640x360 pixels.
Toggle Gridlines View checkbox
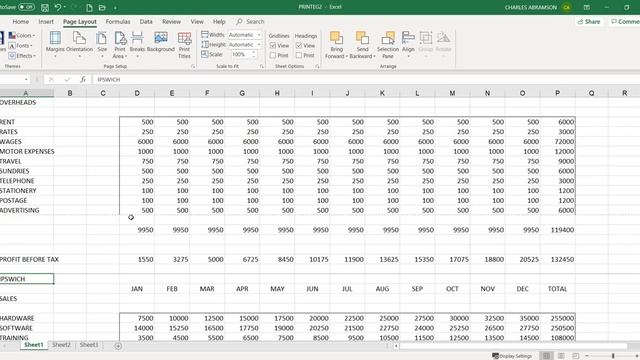pyautogui.click(x=273, y=45)
